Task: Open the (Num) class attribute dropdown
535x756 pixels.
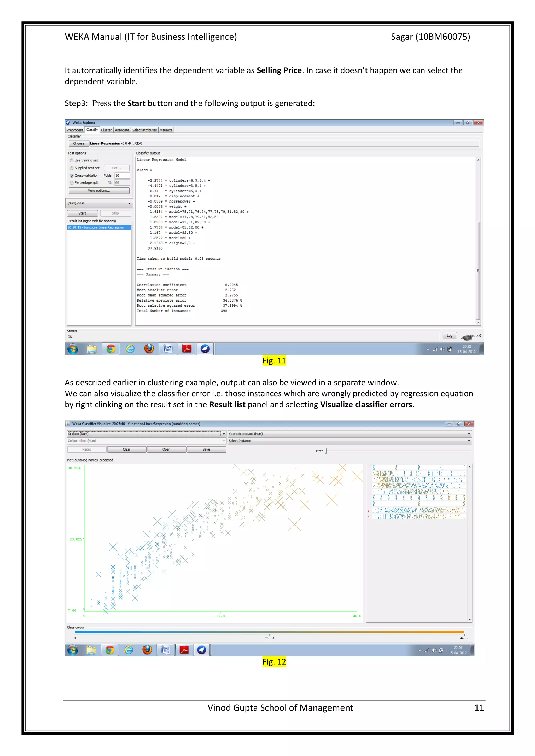Action: click(x=99, y=203)
